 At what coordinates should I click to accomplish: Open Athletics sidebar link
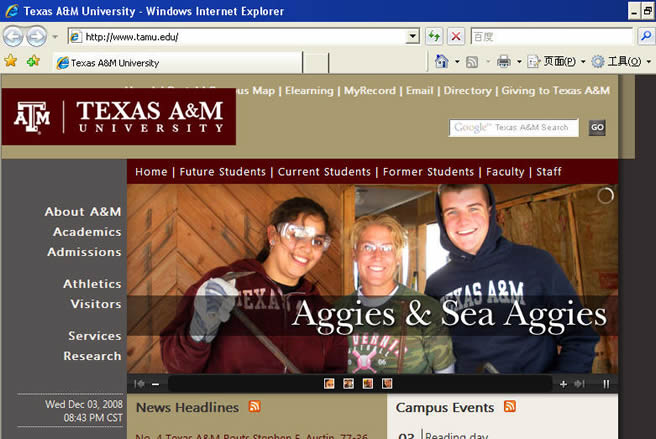[x=92, y=284]
